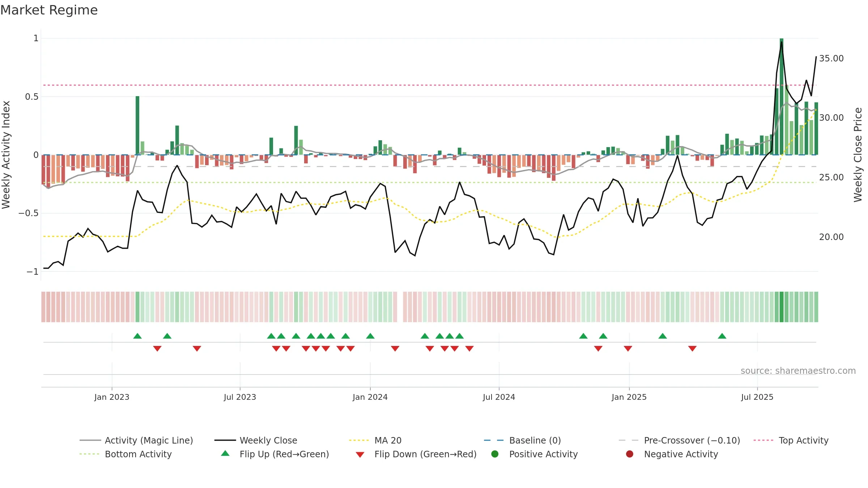Click the Jan 2024 x-axis label
The width and height of the screenshot is (868, 488).
click(x=370, y=397)
